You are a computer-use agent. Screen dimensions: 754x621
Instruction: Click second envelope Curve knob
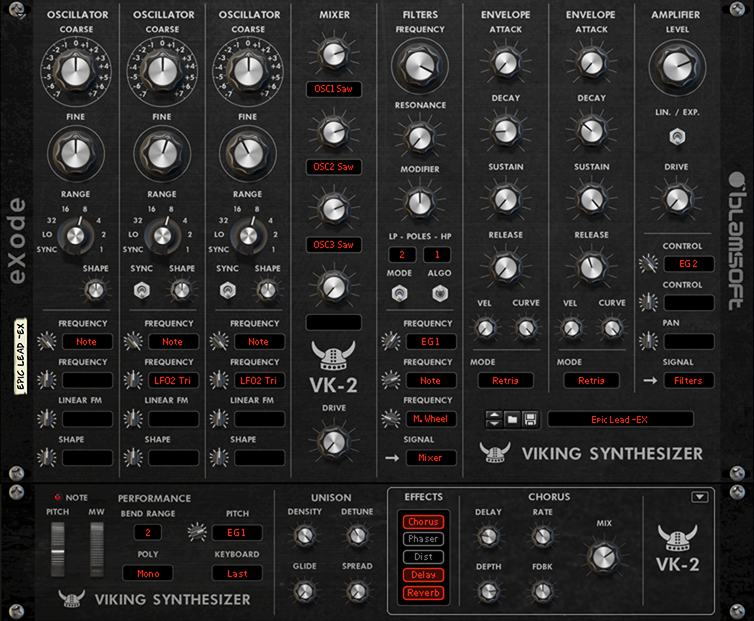(x=612, y=328)
